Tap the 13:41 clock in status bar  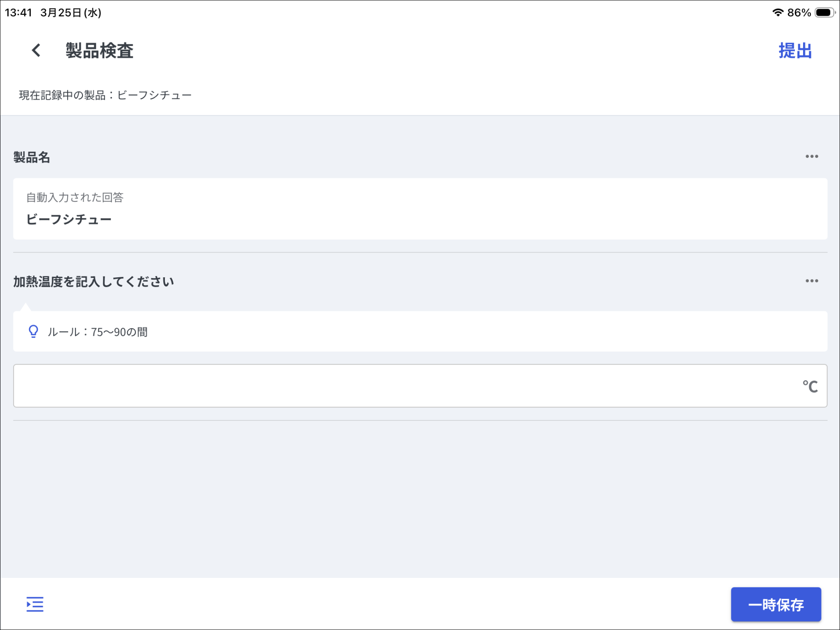click(x=18, y=13)
